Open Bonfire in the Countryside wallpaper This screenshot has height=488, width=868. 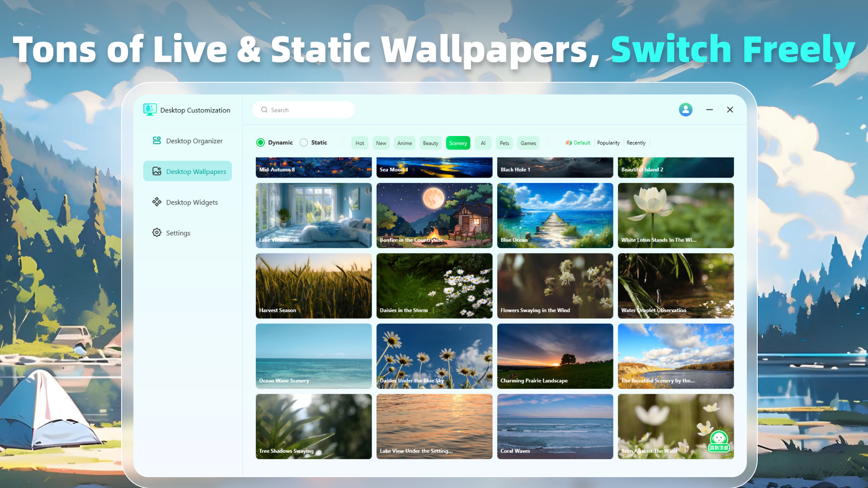tap(434, 216)
